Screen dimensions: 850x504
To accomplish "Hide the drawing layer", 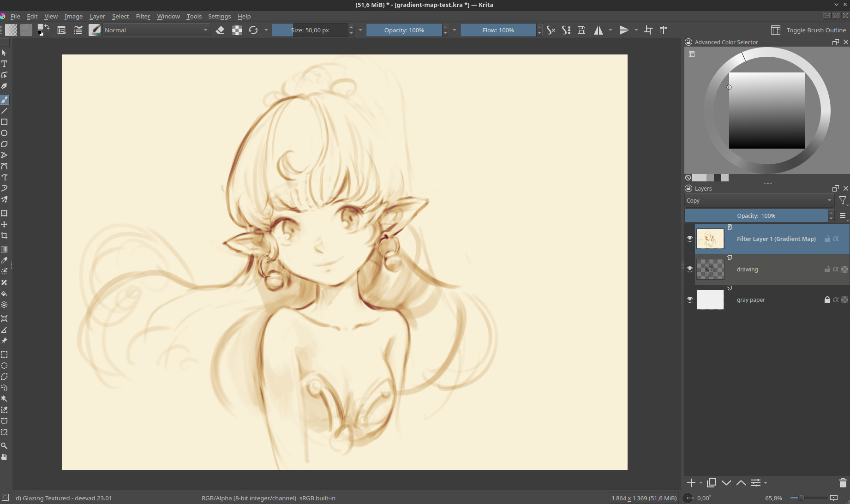I will coord(690,269).
